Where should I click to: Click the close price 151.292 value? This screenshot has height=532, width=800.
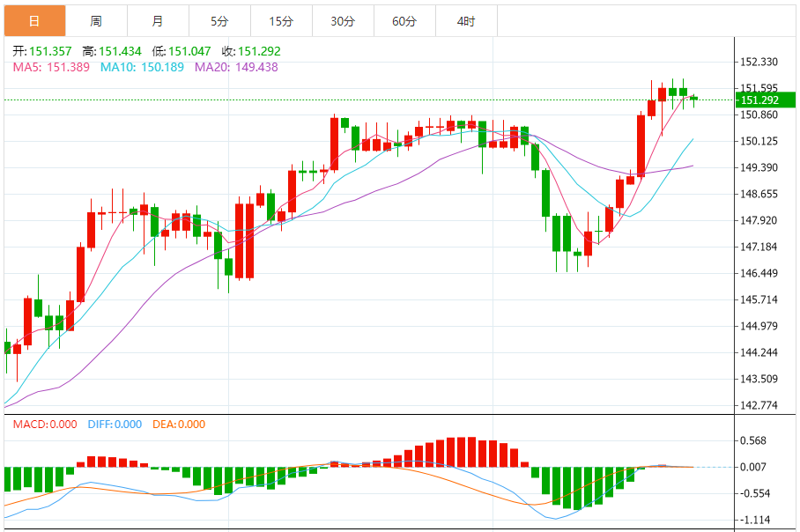tap(259, 51)
